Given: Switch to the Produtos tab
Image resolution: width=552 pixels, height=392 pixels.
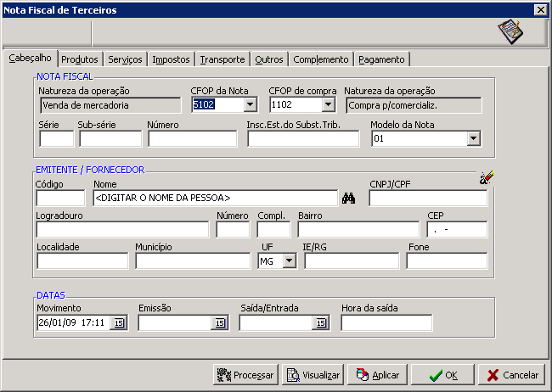Looking at the screenshot, I should pyautogui.click(x=81, y=59).
